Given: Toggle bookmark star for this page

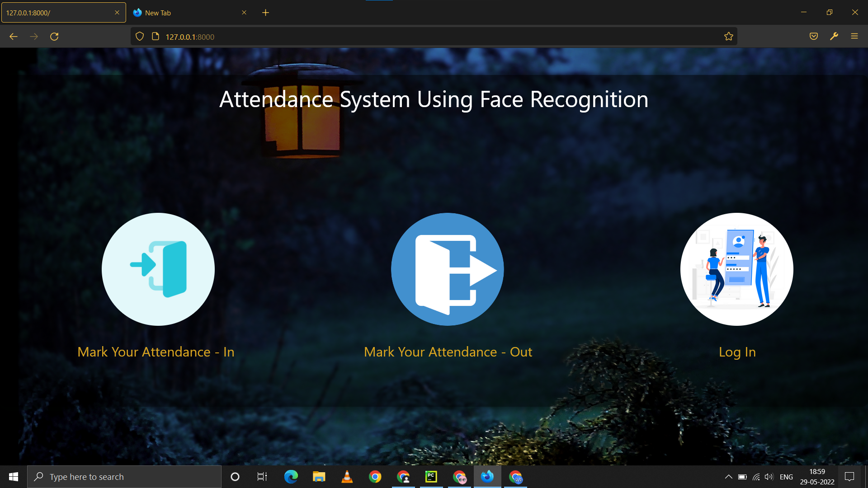Looking at the screenshot, I should coord(728,36).
